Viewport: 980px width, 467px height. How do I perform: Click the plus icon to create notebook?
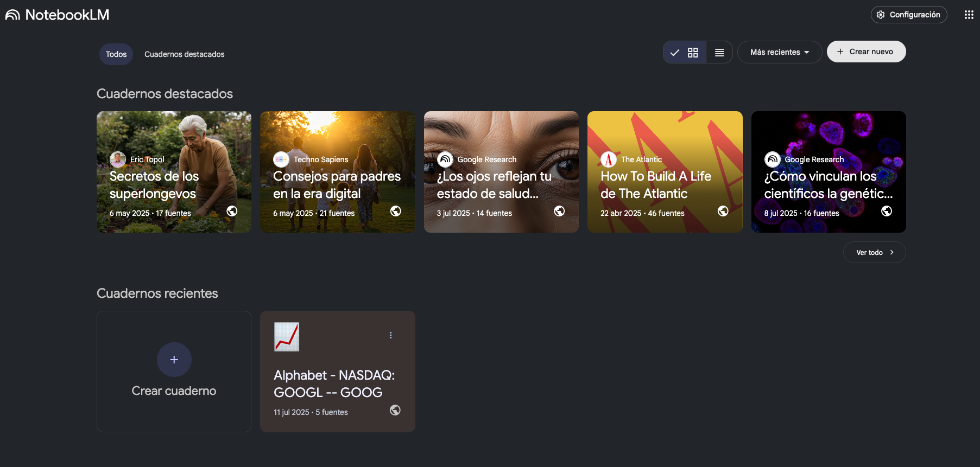(174, 360)
